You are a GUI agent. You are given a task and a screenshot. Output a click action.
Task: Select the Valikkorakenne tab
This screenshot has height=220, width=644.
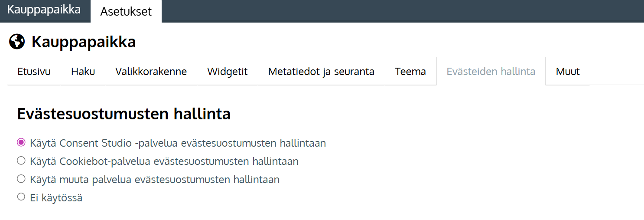coord(151,72)
